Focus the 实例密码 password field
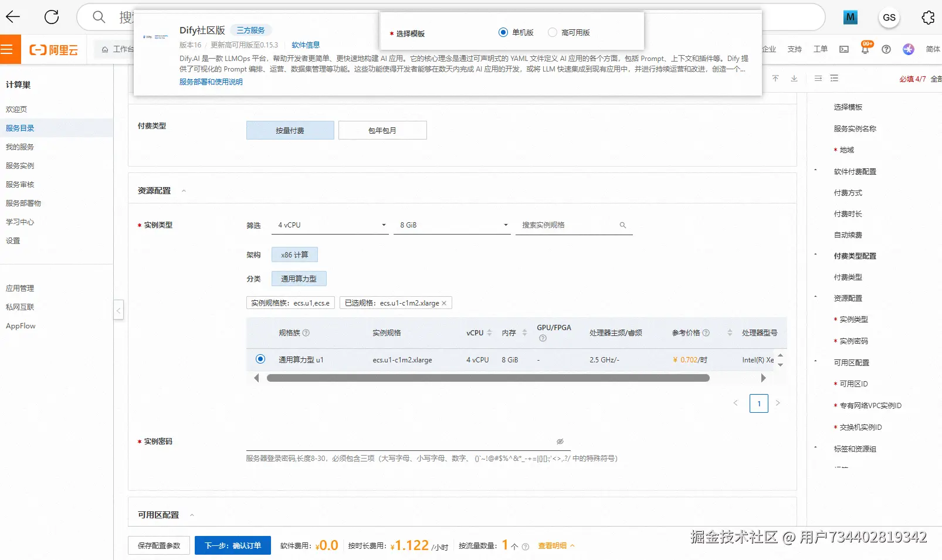This screenshot has width=942, height=560. 408,442
